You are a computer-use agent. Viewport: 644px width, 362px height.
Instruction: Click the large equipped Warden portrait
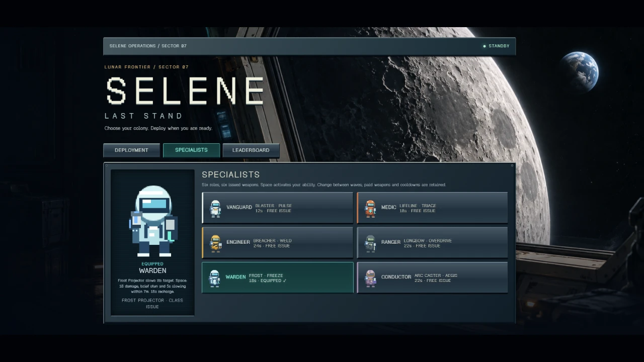152,221
